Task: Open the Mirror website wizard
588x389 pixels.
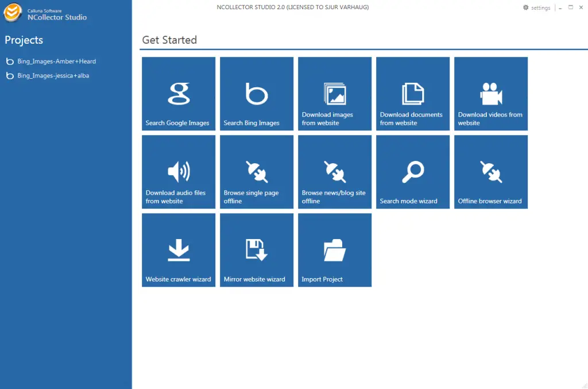Action: pos(256,250)
